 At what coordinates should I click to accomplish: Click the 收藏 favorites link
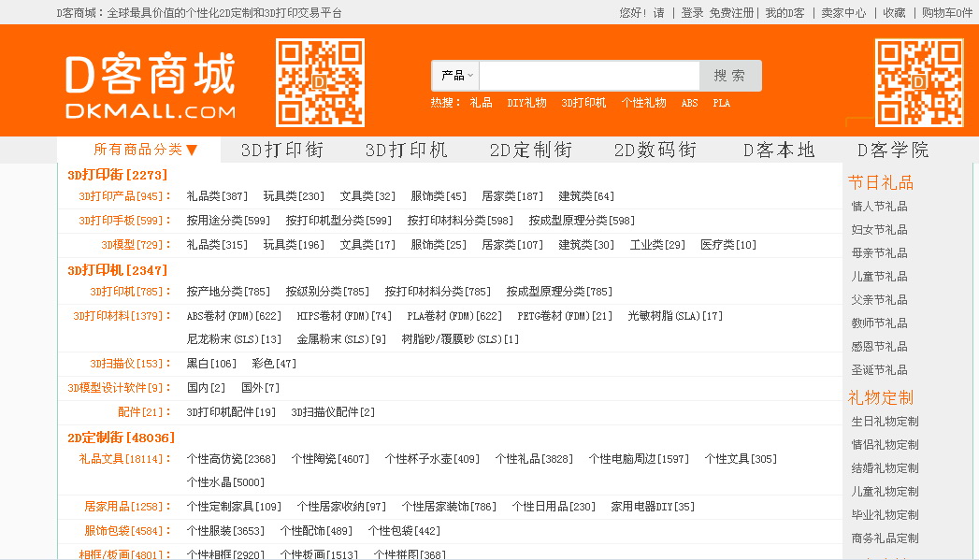[x=894, y=12]
